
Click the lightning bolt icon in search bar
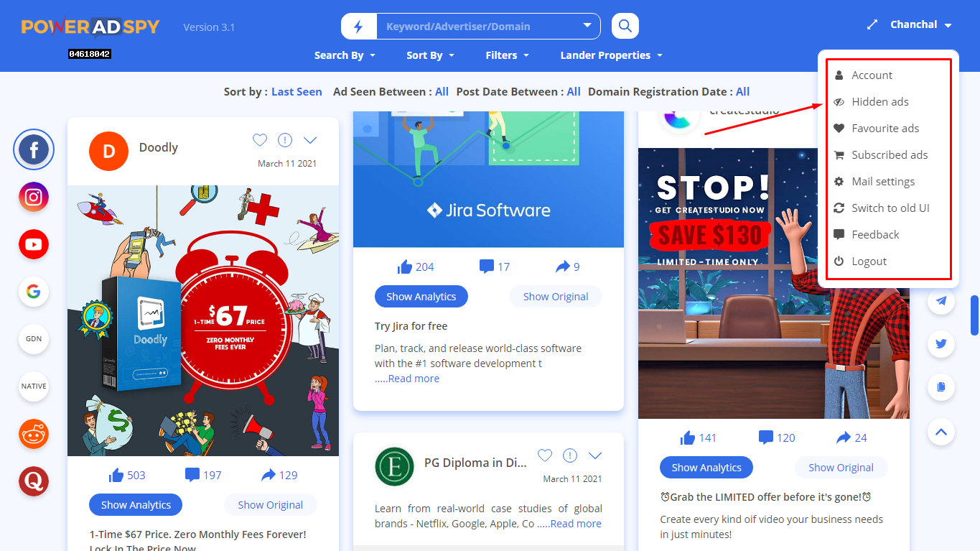[359, 27]
